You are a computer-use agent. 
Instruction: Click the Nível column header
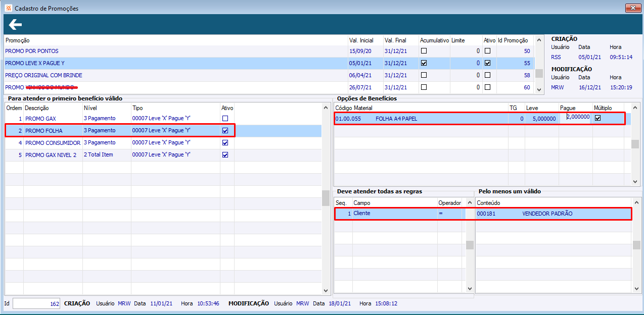point(90,108)
